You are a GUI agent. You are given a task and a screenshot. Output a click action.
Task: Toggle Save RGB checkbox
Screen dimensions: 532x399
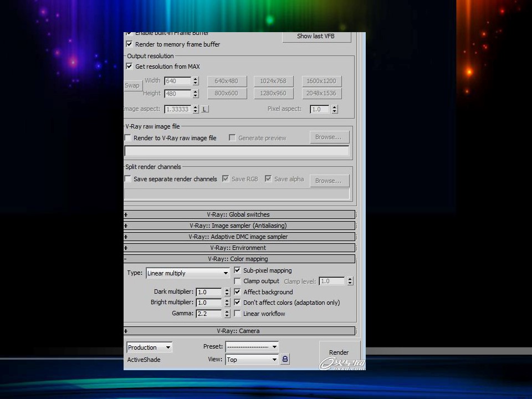tap(226, 179)
